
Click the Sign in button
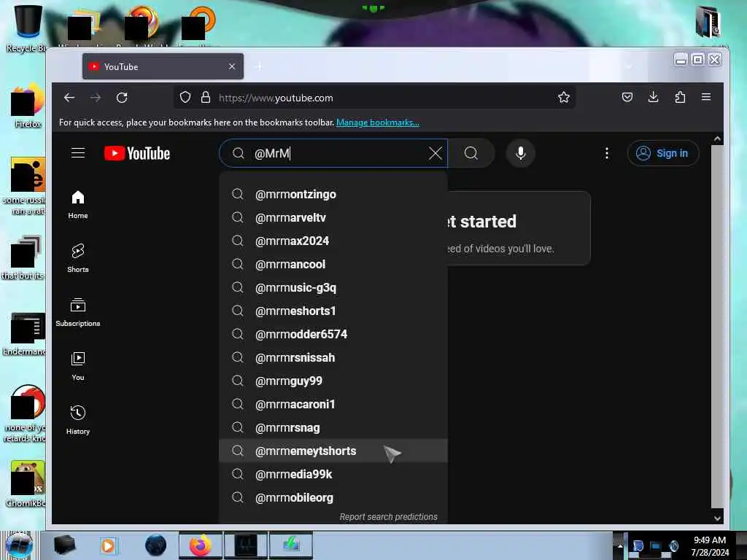coord(663,153)
